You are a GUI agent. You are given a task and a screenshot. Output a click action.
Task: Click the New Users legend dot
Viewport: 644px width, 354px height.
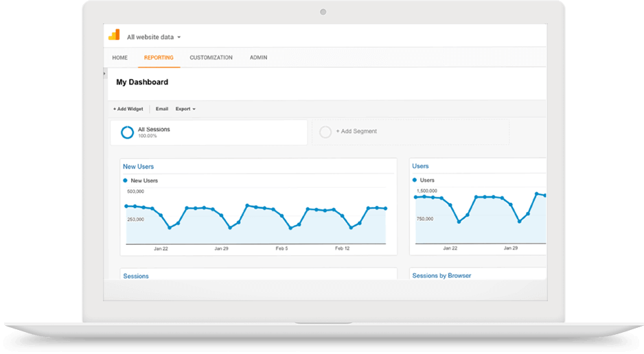point(125,180)
